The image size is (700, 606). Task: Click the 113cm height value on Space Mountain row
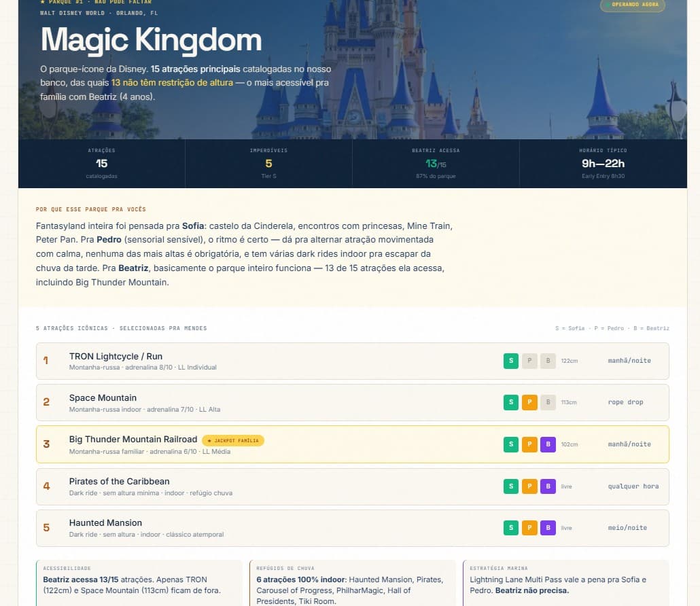click(x=569, y=402)
